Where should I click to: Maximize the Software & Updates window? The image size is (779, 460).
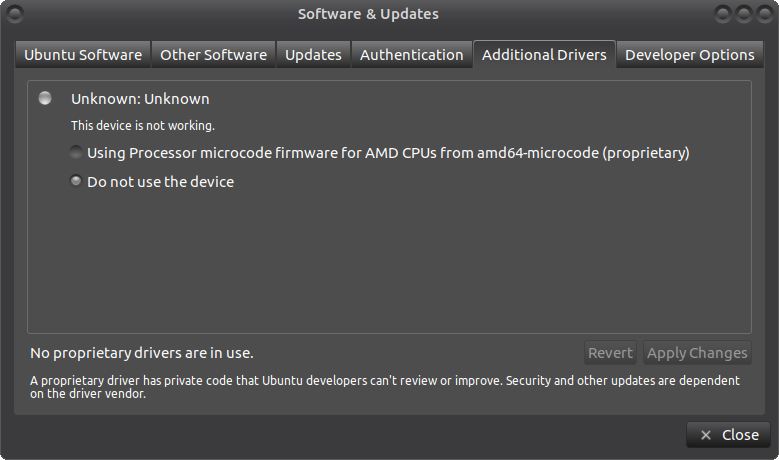click(x=744, y=14)
